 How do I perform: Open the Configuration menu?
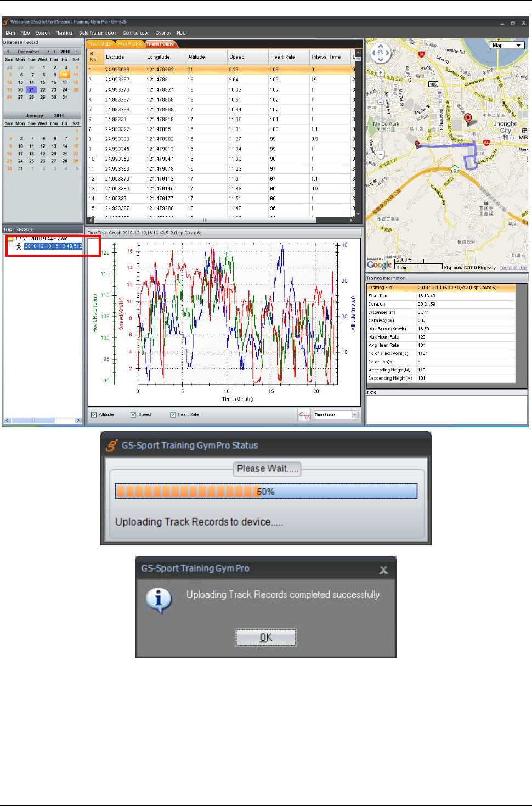136,33
